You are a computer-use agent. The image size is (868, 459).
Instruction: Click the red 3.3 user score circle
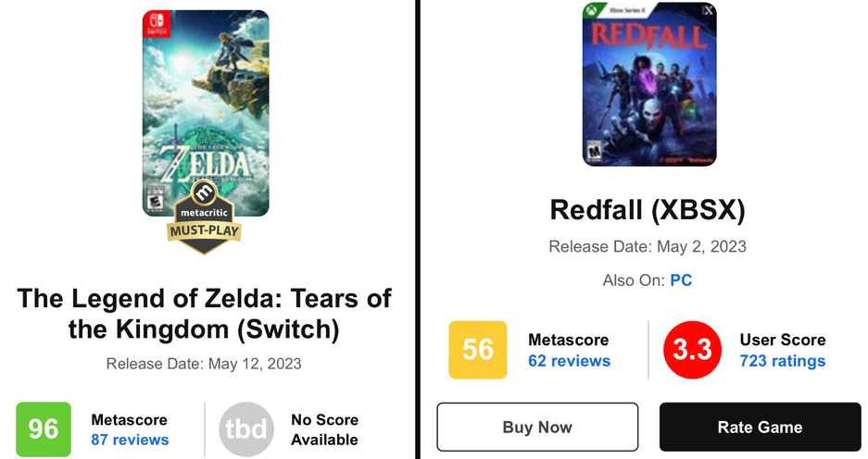click(x=692, y=350)
